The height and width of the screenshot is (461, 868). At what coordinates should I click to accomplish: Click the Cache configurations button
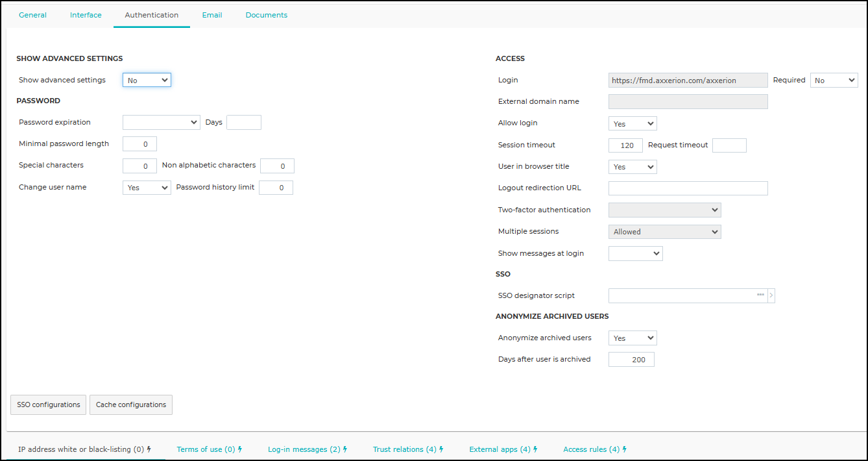click(131, 405)
